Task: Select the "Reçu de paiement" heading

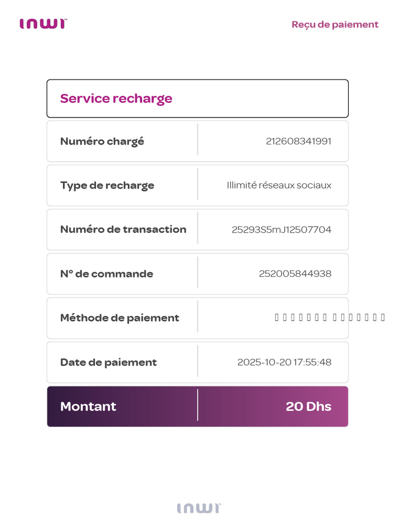Action: [335, 25]
